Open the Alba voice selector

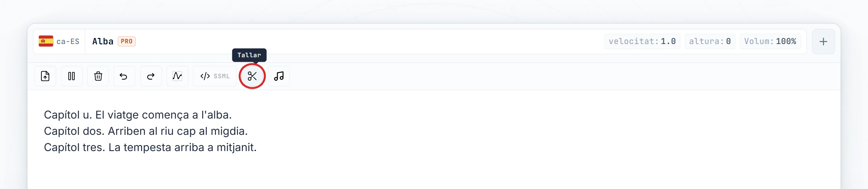[x=114, y=41]
